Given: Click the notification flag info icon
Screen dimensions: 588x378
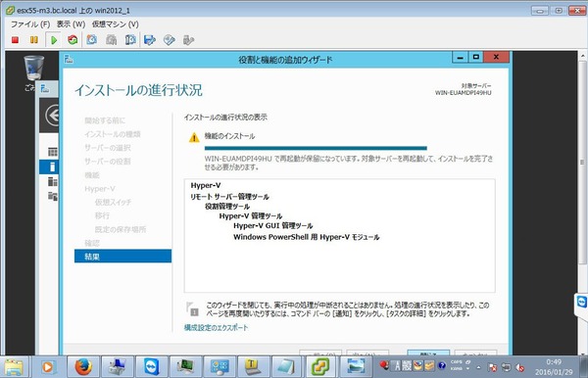Looking at the screenshot, I should click(x=192, y=308).
